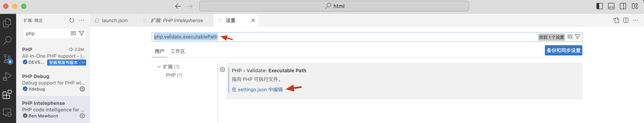Click the settings search input field
The image size is (644, 123).
[x=345, y=37]
